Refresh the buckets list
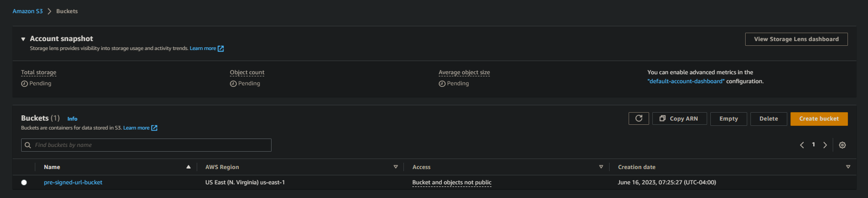Image resolution: width=868 pixels, height=198 pixels. tap(639, 118)
